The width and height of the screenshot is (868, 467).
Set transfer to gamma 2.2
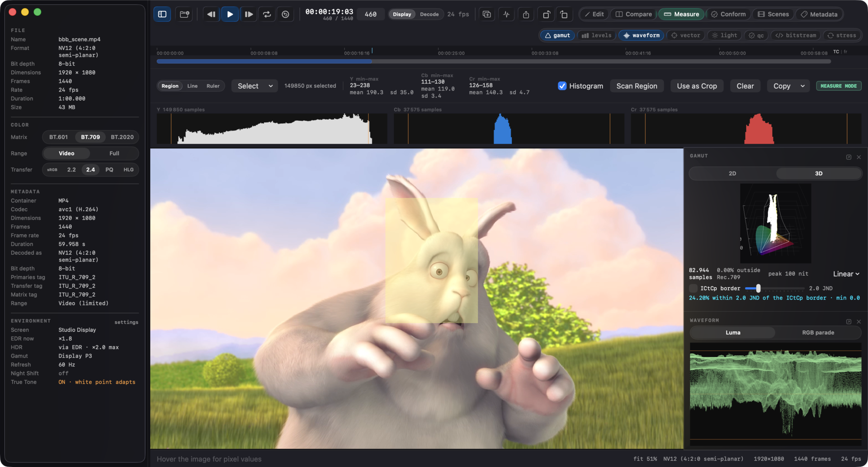pyautogui.click(x=71, y=170)
